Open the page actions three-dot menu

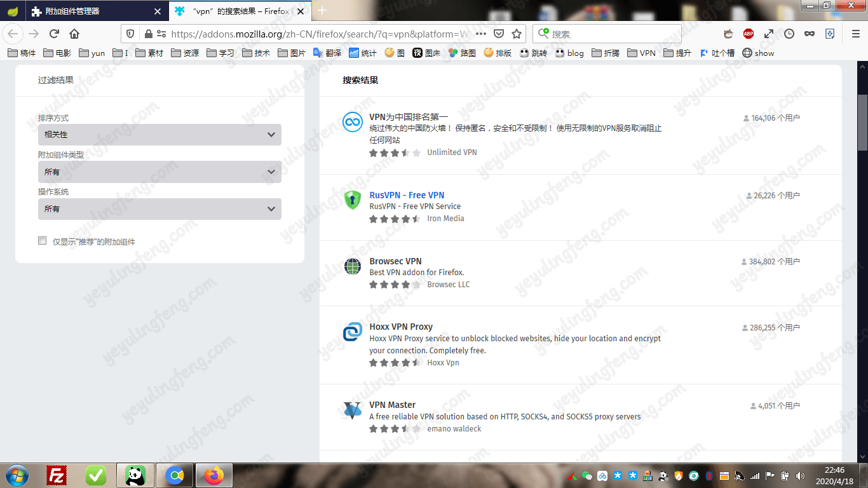(481, 34)
